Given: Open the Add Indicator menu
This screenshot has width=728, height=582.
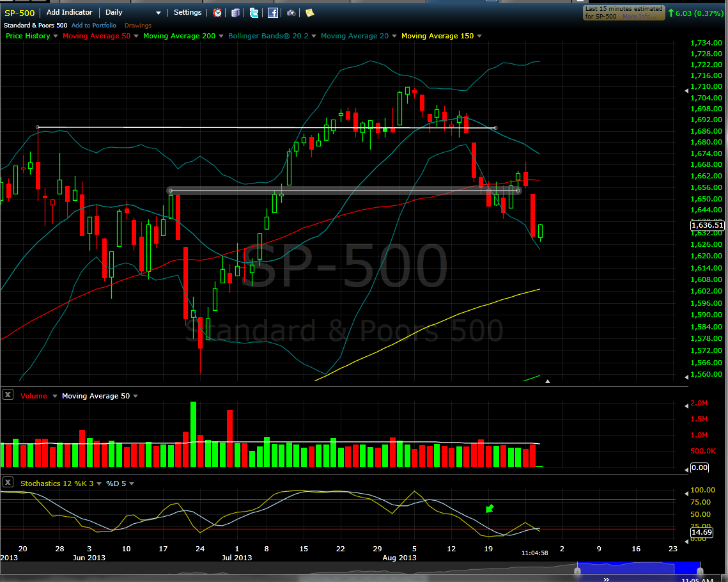Looking at the screenshot, I should [x=69, y=13].
